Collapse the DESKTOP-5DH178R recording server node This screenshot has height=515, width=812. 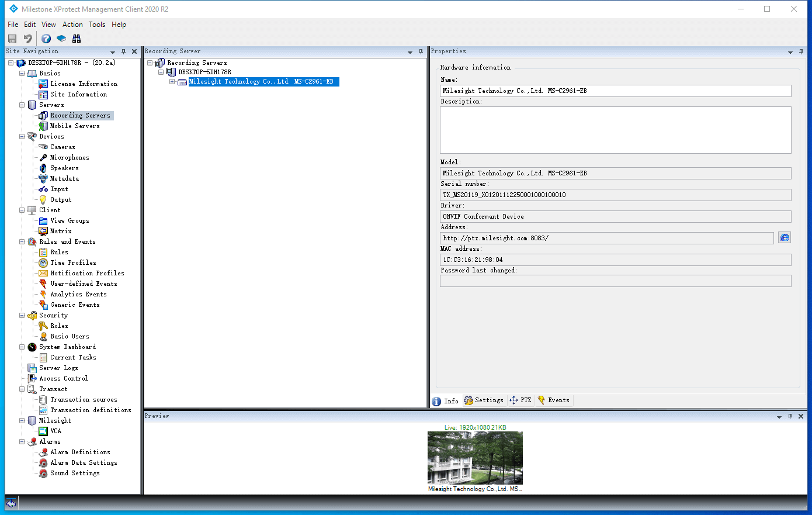(x=161, y=72)
